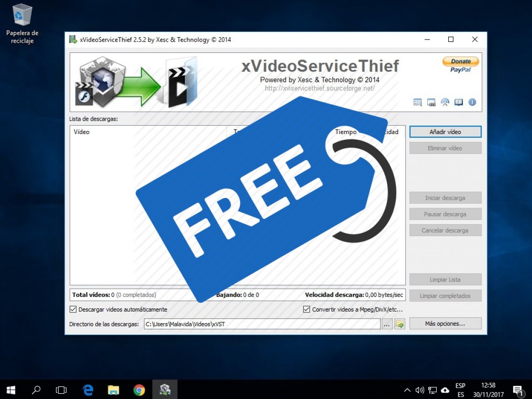Click "Velocidad descarga: 0,00 bytes/sec" text
The image size is (532, 399).
tap(354, 295)
